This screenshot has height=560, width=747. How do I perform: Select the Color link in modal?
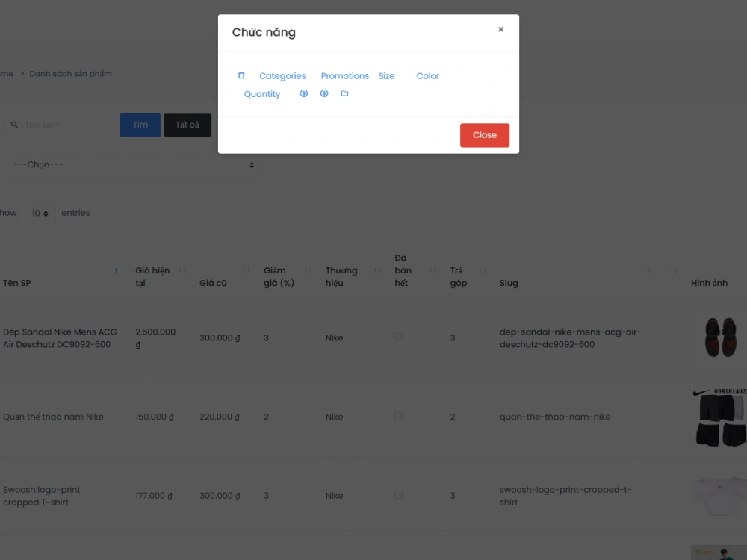pyautogui.click(x=428, y=75)
